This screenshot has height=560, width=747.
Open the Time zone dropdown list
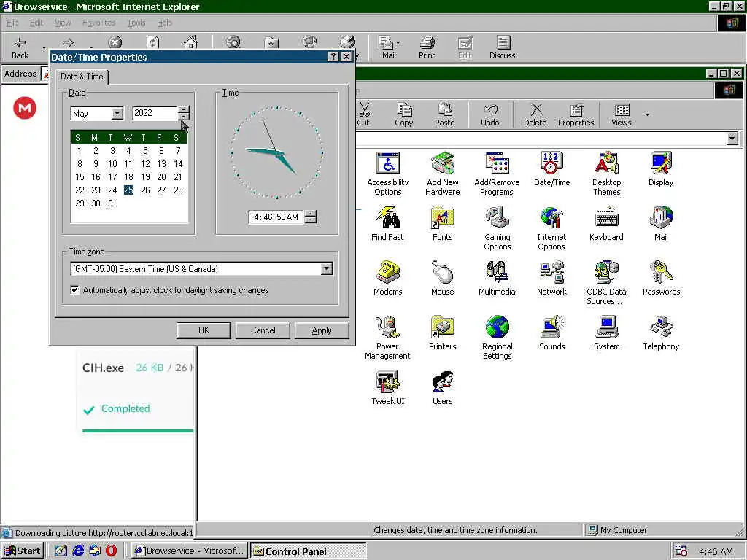pyautogui.click(x=326, y=268)
